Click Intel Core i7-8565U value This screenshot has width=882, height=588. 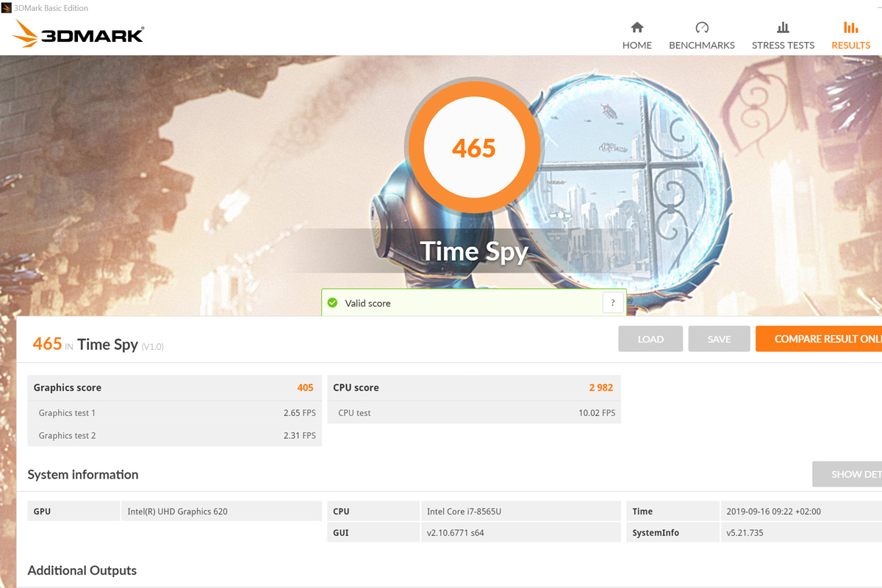[x=464, y=512]
